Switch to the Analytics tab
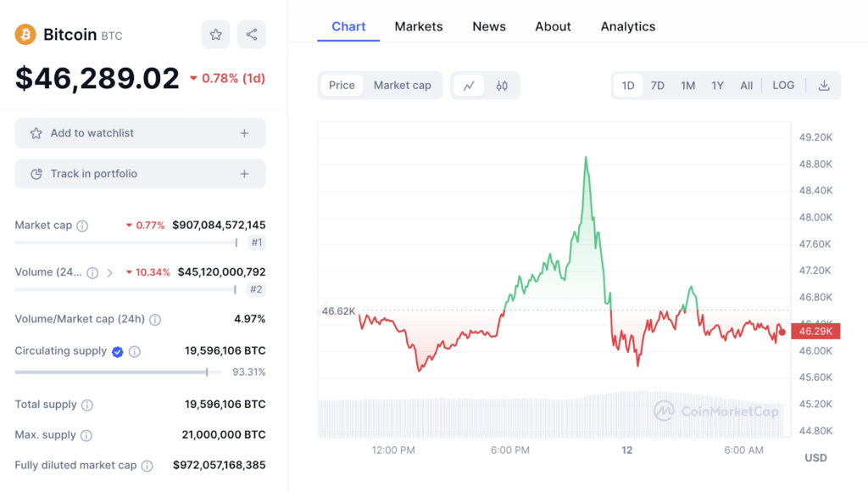 (x=628, y=26)
